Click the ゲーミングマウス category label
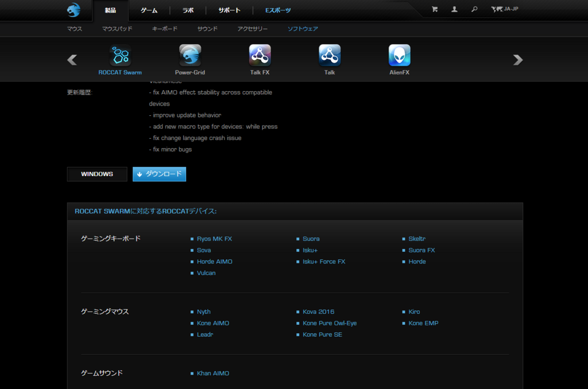This screenshot has height=389, width=588. click(105, 312)
